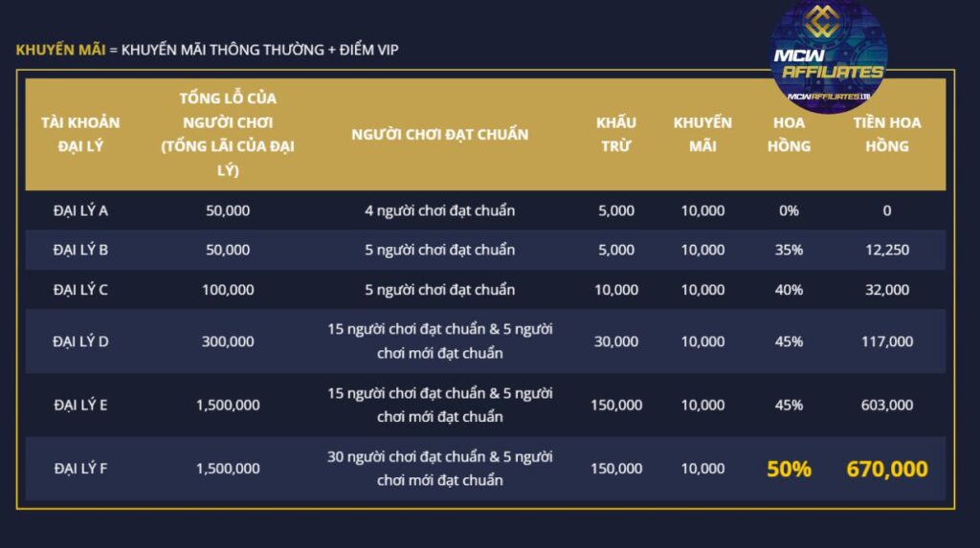The image size is (980, 548).
Task: Click the 12,250 commission amount cell
Action: (x=886, y=250)
